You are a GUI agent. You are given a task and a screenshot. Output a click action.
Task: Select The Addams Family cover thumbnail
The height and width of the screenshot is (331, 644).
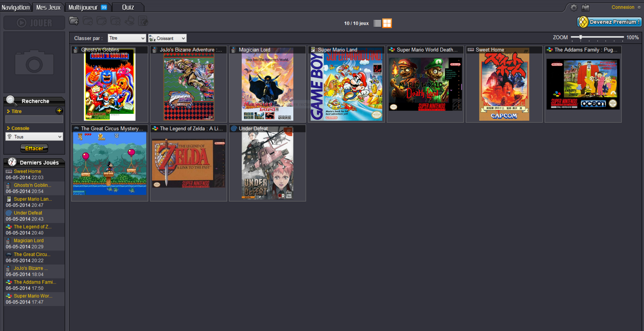coord(583,84)
